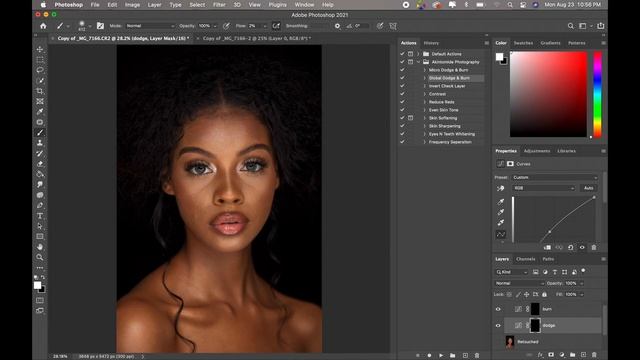Clip curves adjustment to layer below
The width and height of the screenshot is (640, 360).
(x=547, y=247)
